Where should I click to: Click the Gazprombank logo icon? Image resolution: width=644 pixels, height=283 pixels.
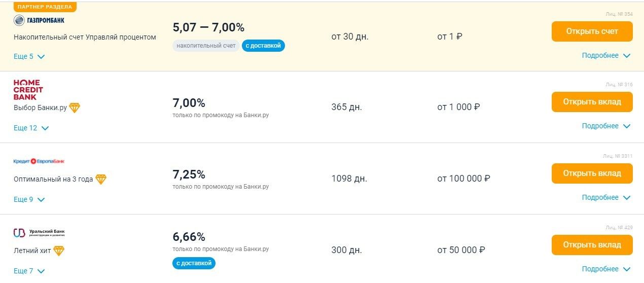[19, 20]
